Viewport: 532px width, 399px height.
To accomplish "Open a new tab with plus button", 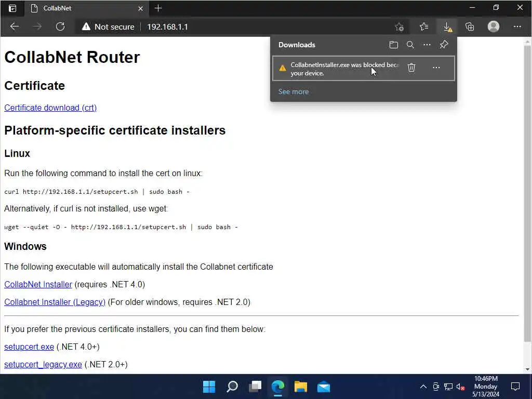I will coord(158,8).
